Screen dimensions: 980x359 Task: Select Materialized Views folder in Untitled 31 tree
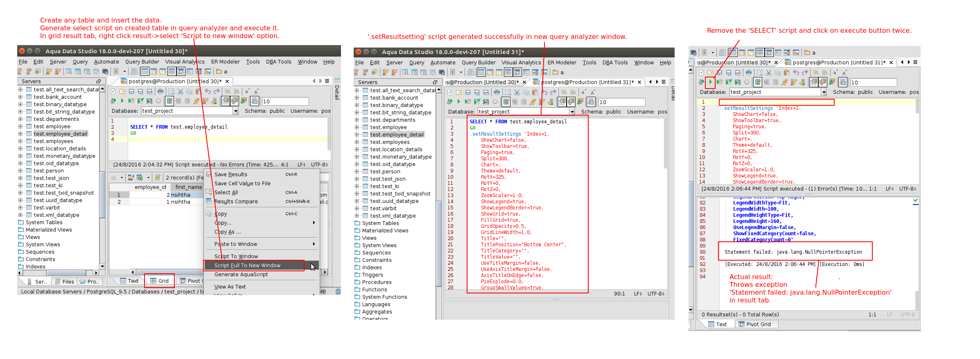(x=385, y=230)
